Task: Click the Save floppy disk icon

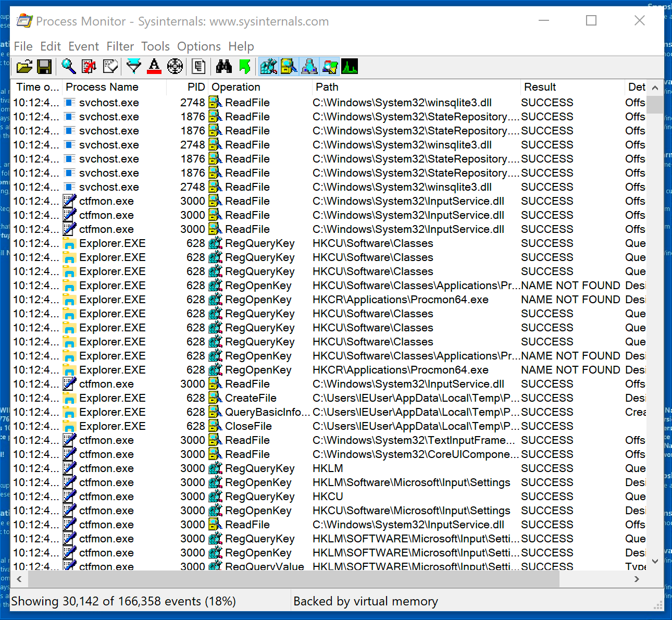Action: pyautogui.click(x=44, y=67)
